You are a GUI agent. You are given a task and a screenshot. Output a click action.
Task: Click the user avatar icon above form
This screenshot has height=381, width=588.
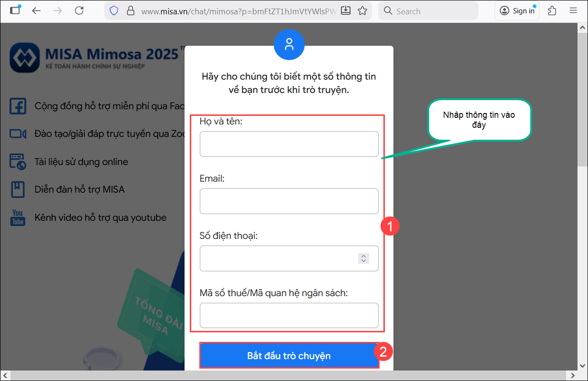(x=289, y=45)
